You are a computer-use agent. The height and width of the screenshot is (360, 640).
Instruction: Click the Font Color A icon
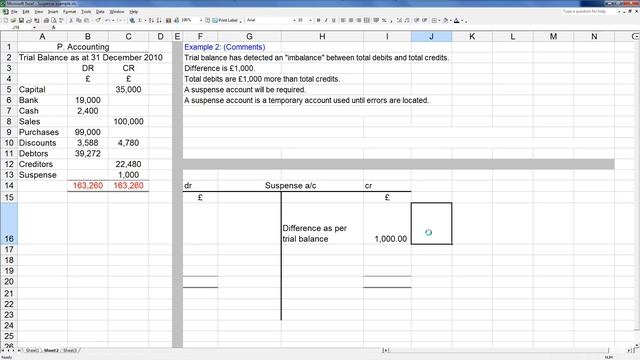click(x=456, y=20)
